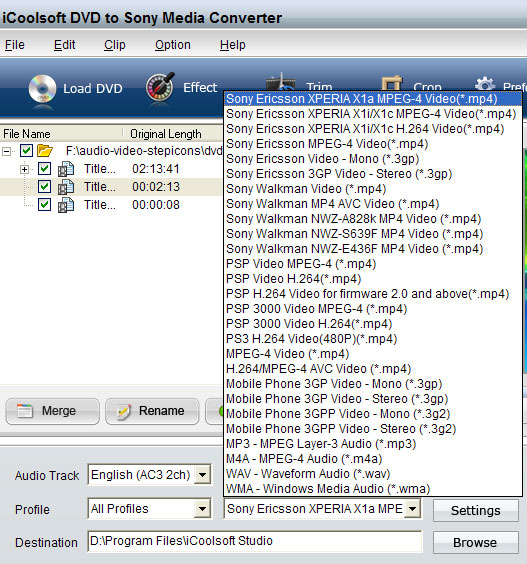Collapse the F:\audio-video-stepicons tree node
The image size is (527, 564).
coord(6,151)
